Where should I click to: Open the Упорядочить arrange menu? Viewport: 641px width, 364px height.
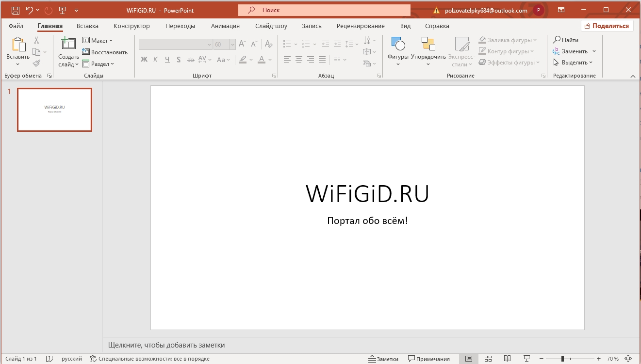pos(428,51)
